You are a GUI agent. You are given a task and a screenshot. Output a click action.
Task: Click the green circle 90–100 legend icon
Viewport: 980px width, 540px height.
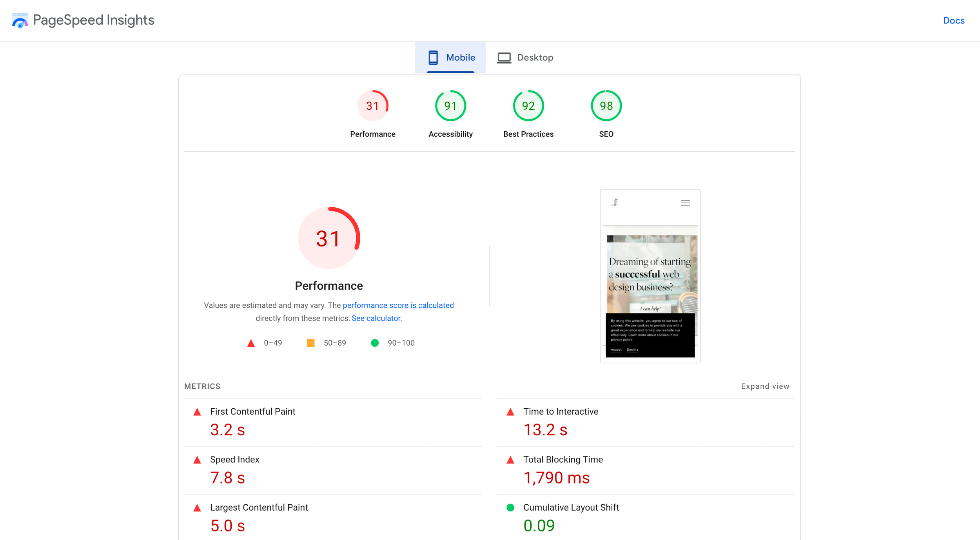(374, 343)
